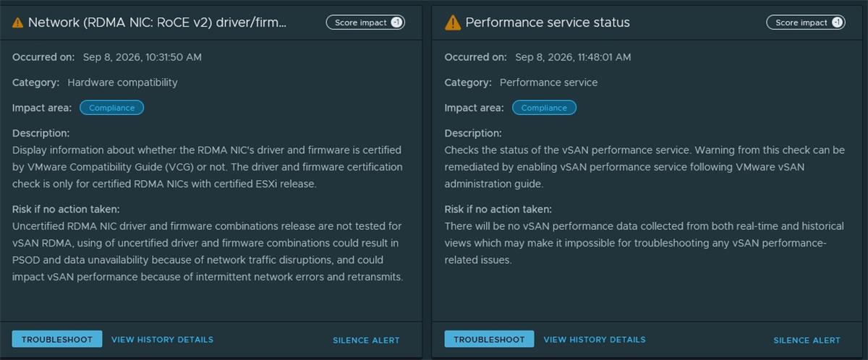The image size is (868, 360).
Task: Troubleshoot the RDMA NIC driver/firmware alert
Action: (57, 339)
